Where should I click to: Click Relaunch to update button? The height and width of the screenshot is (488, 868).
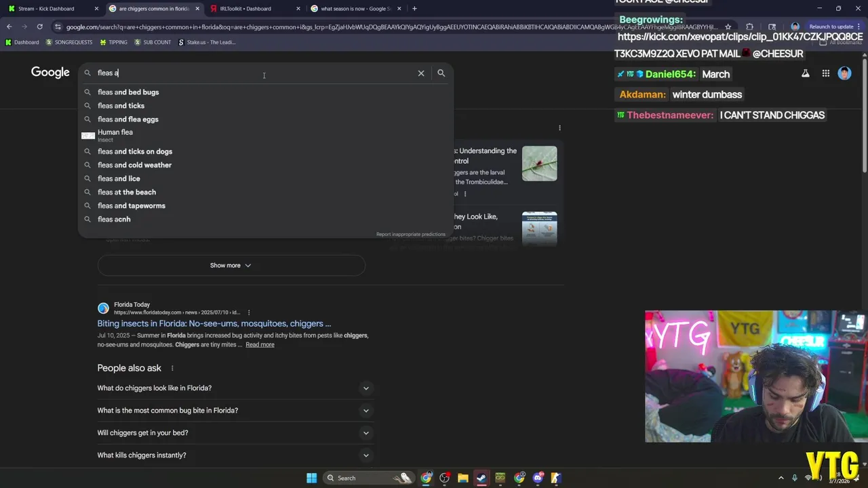831,27
